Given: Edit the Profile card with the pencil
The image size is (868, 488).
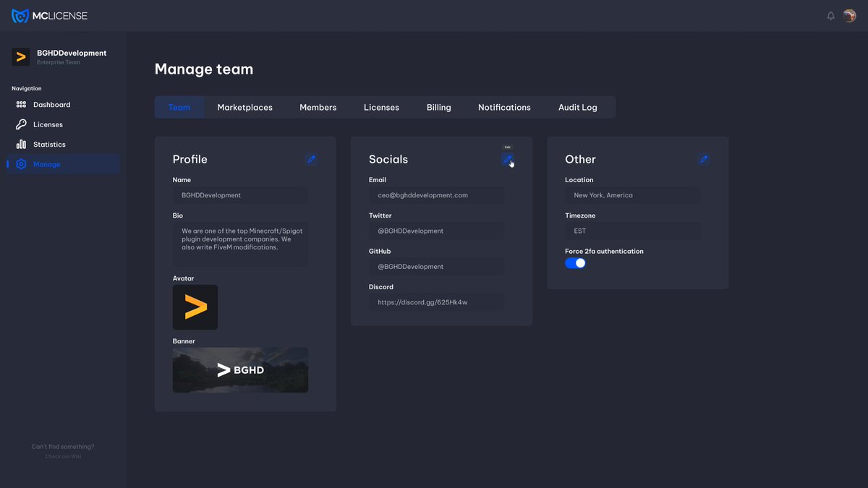Looking at the screenshot, I should (311, 159).
